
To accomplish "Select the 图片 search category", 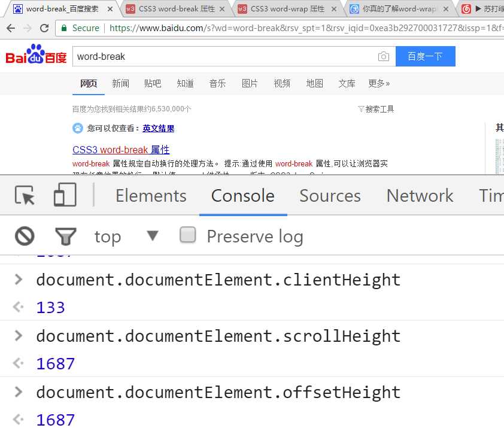I will [250, 84].
